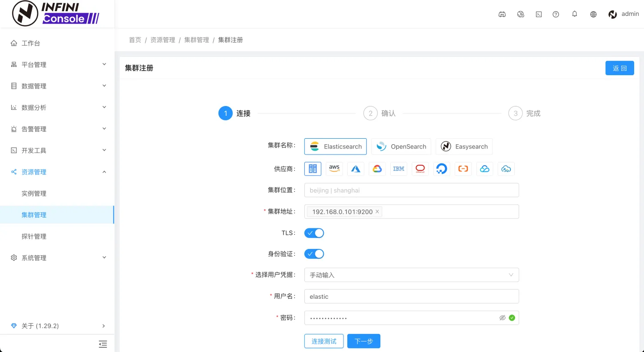Screen dimensions: 644x352
Task: Focus the 密码 password field
Action: point(412,318)
